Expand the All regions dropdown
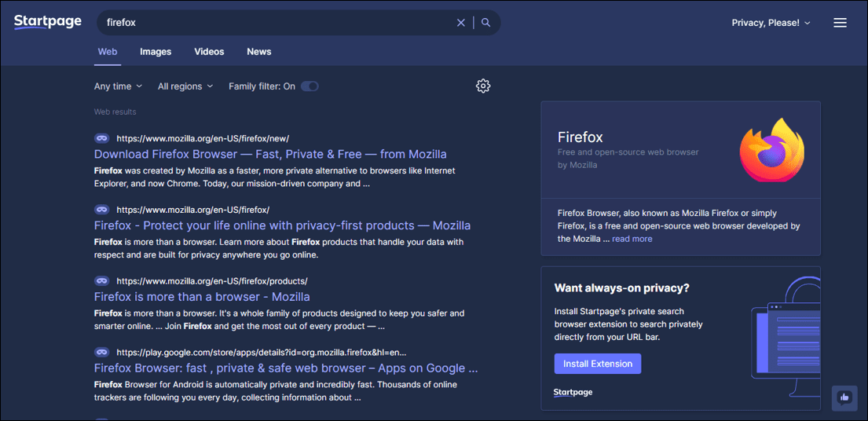The width and height of the screenshot is (868, 421). pyautogui.click(x=185, y=86)
